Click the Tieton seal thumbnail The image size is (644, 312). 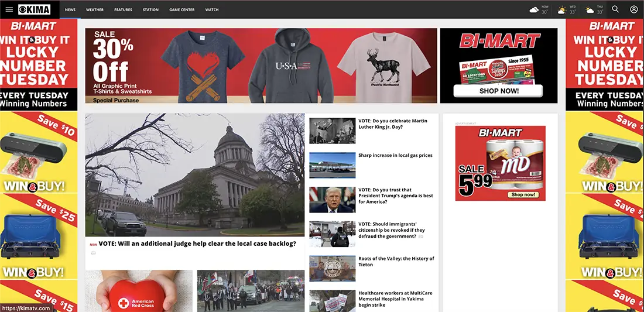coord(333,269)
